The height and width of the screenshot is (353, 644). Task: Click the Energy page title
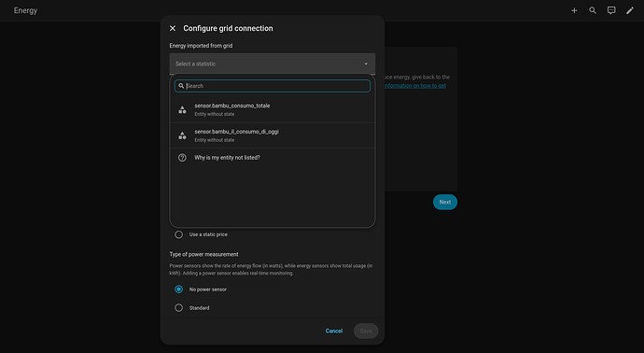point(25,10)
